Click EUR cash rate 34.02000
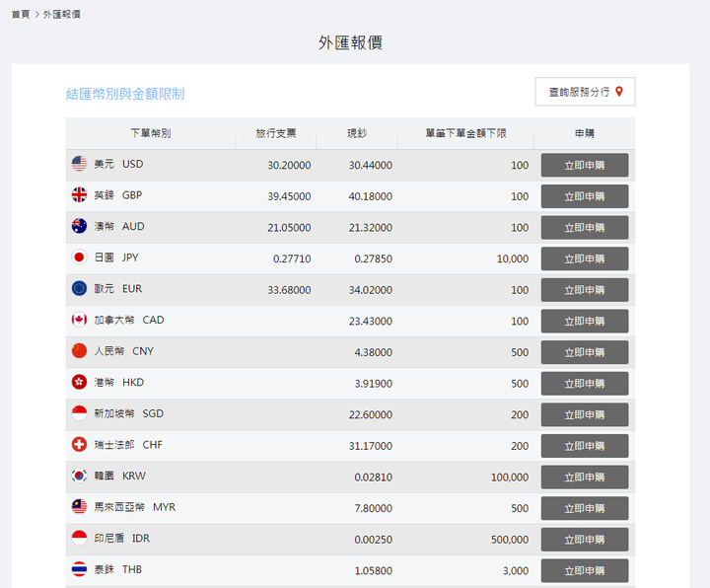 [371, 290]
